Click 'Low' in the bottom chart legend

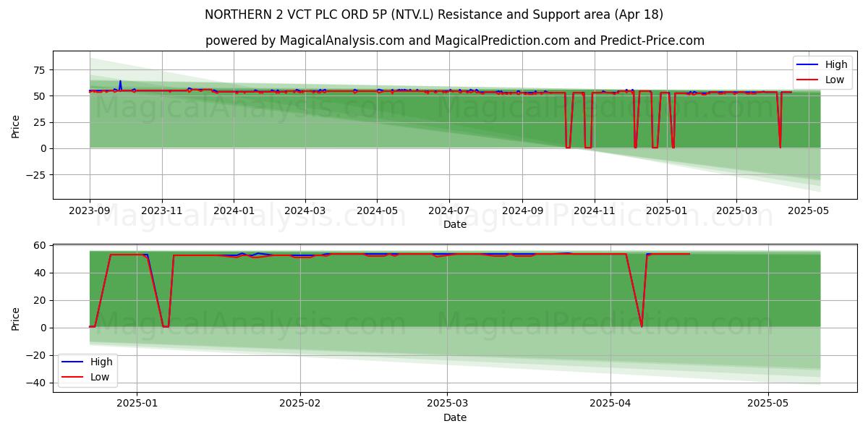pos(100,377)
